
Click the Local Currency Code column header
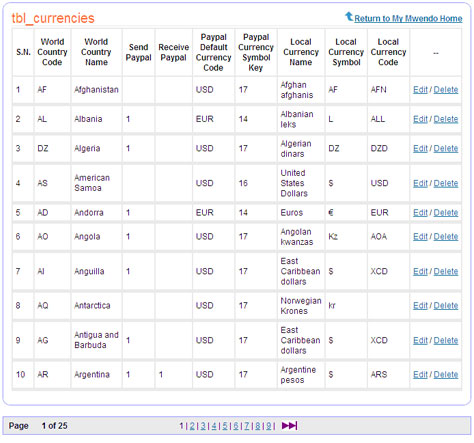(x=388, y=52)
